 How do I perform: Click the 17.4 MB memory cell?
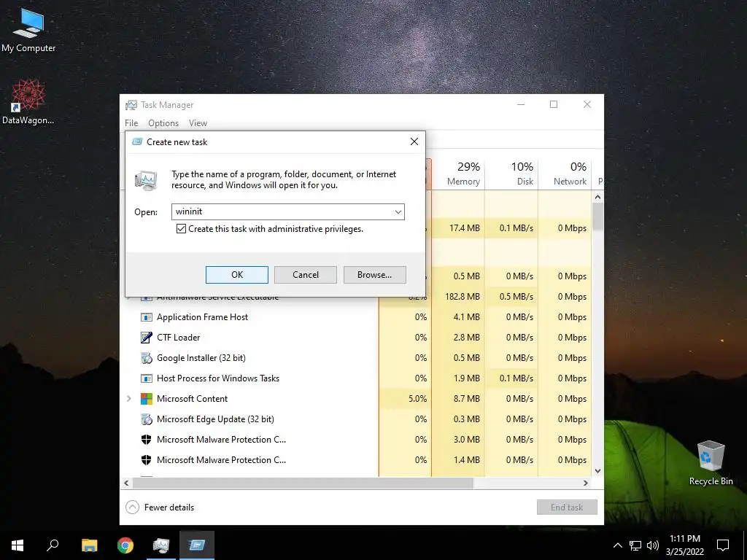pyautogui.click(x=465, y=228)
